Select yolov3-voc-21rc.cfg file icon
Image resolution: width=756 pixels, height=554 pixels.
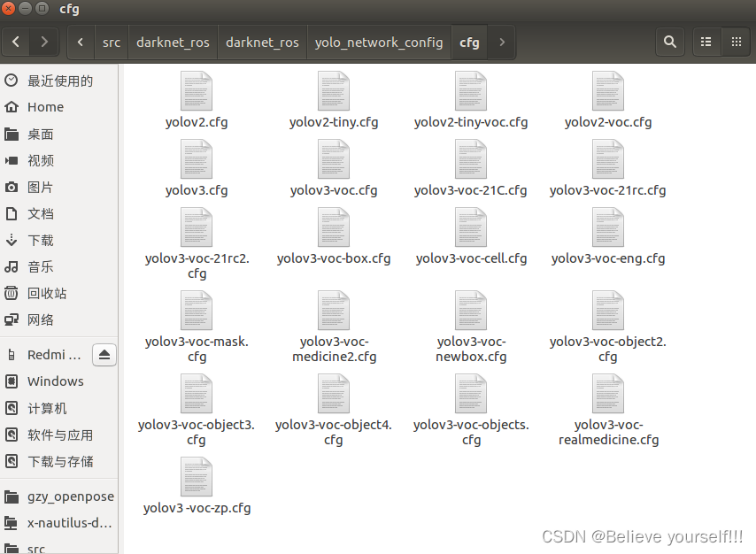tap(608, 159)
